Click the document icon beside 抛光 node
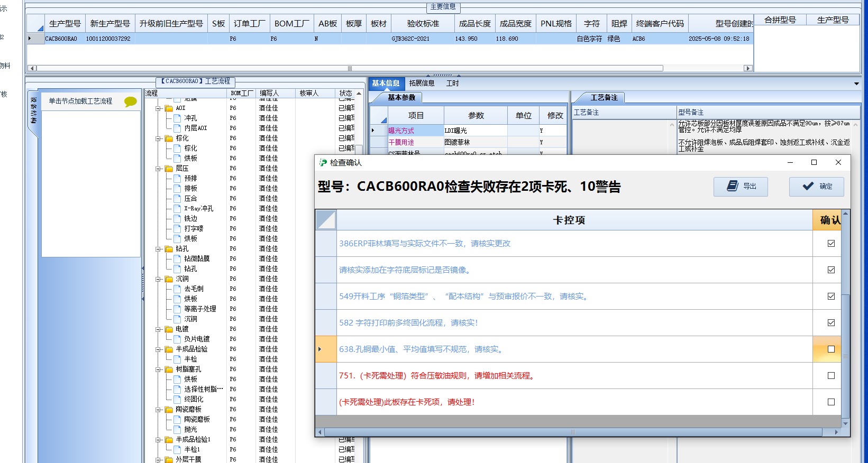The height and width of the screenshot is (463, 868). (178, 430)
